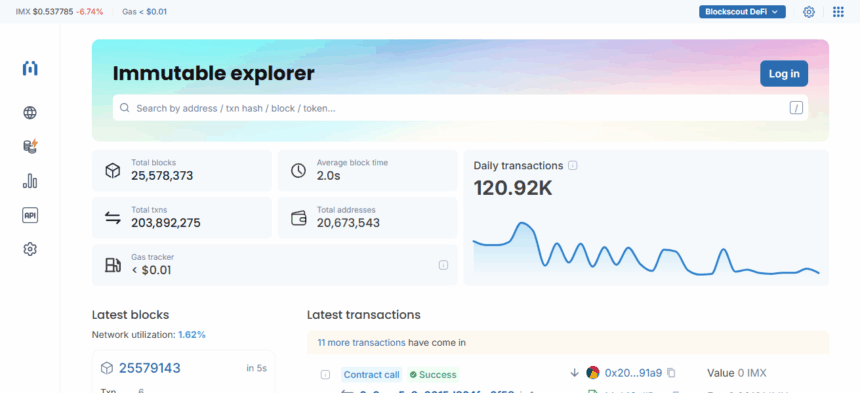860x393 pixels.
Task: Open the Total blocks 25,578,373 card
Action: [182, 170]
